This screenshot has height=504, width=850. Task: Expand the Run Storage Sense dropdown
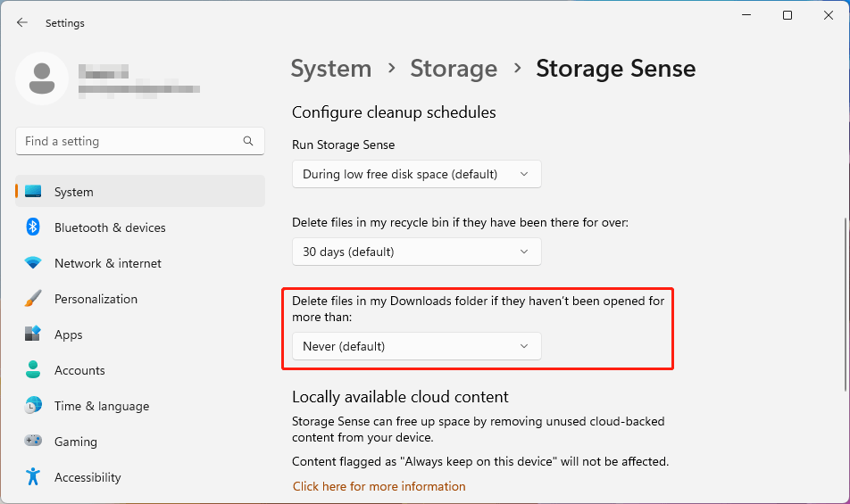pos(416,174)
